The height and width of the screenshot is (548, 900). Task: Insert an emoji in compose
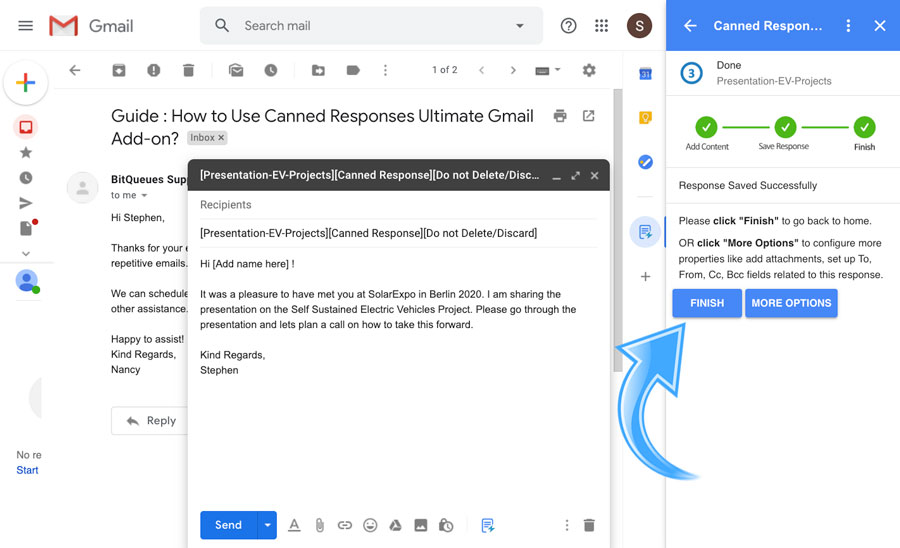(370, 525)
